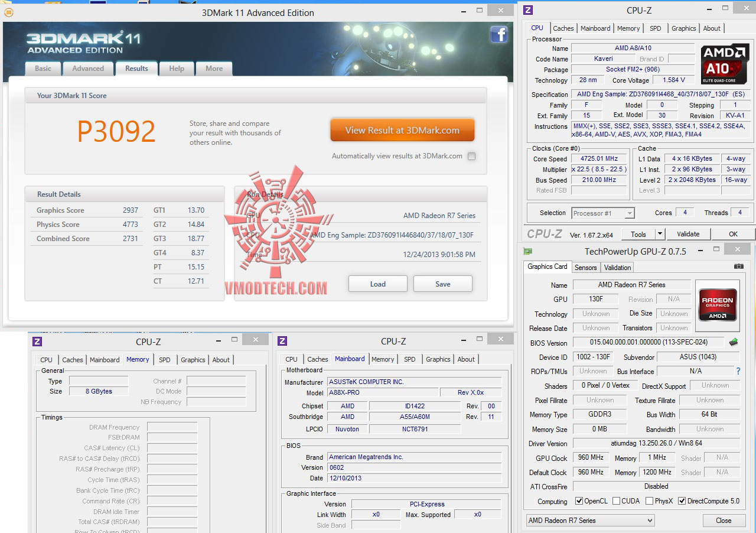Click the run time 12/24/2013 9:01:58 PM
This screenshot has width=756, height=533.
pos(439,255)
